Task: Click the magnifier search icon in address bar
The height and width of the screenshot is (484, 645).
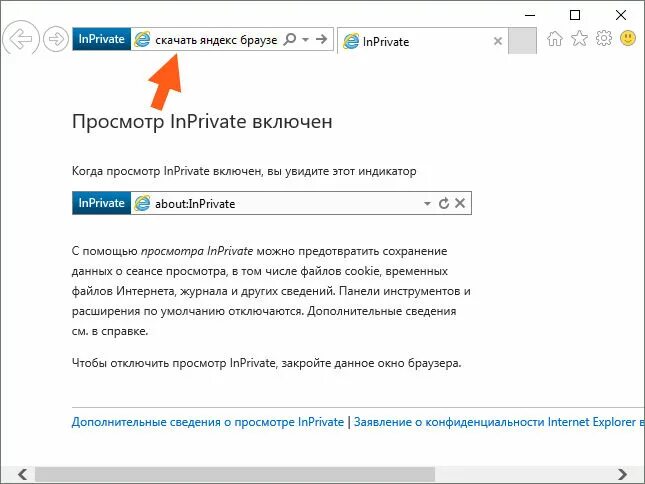Action: (x=290, y=39)
